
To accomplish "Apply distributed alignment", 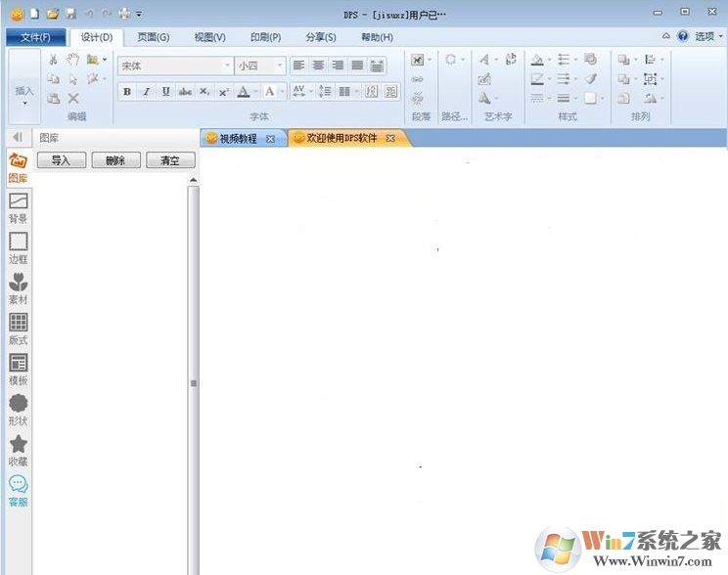I will point(377,66).
